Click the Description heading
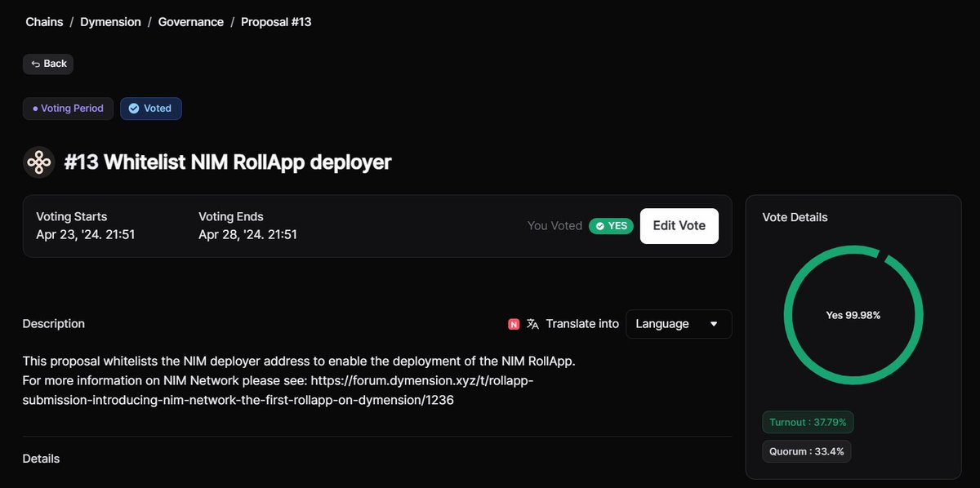980x488 pixels. point(54,324)
